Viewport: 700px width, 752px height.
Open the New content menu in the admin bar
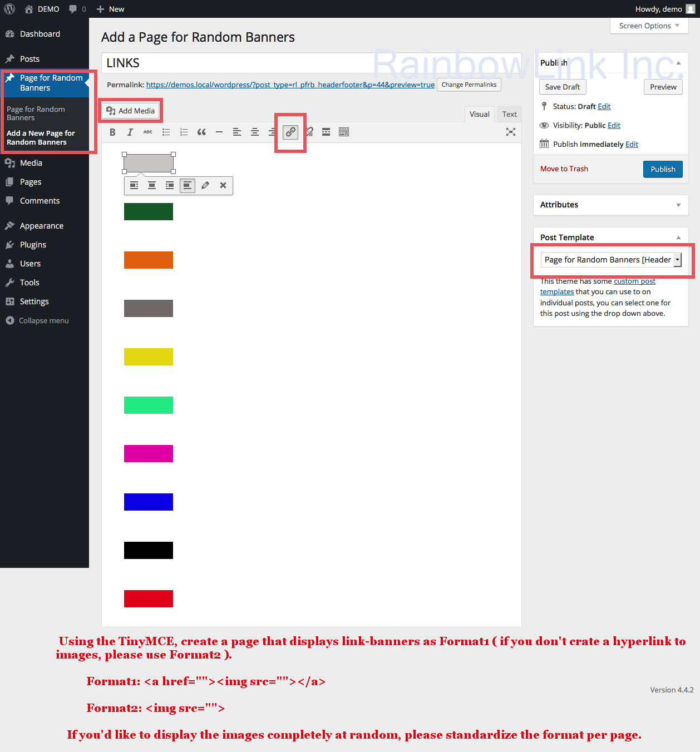click(x=110, y=9)
